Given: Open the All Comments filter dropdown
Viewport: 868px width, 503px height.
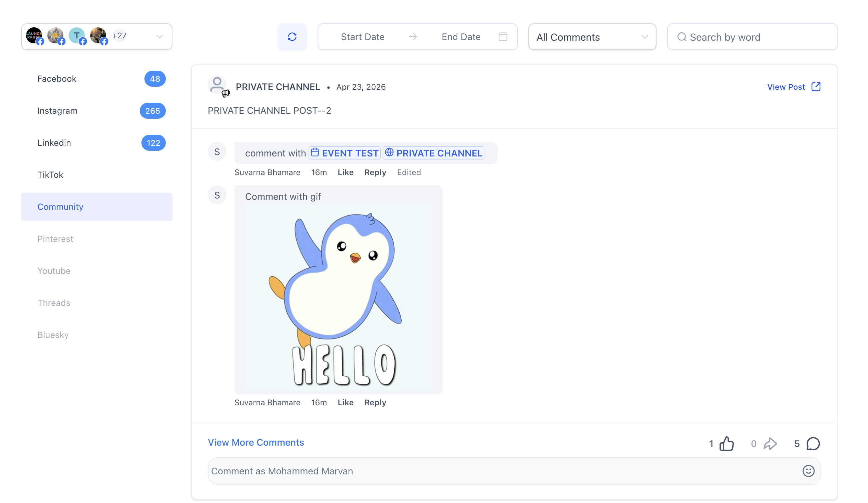Looking at the screenshot, I should (x=592, y=37).
